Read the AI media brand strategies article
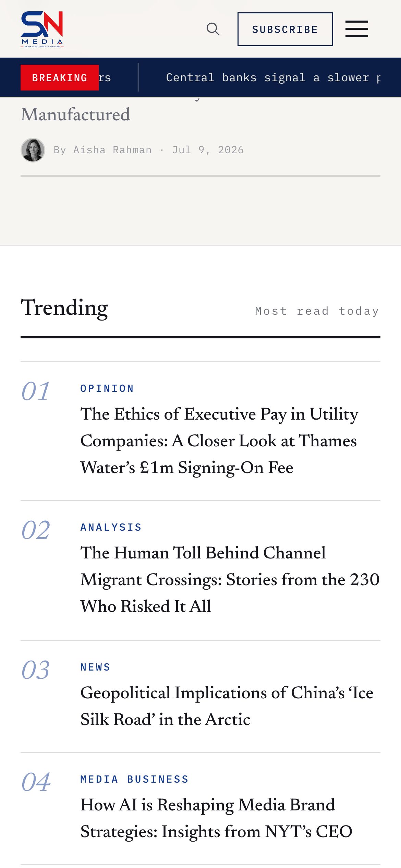Screen dimensions: 401x868 click(x=216, y=818)
